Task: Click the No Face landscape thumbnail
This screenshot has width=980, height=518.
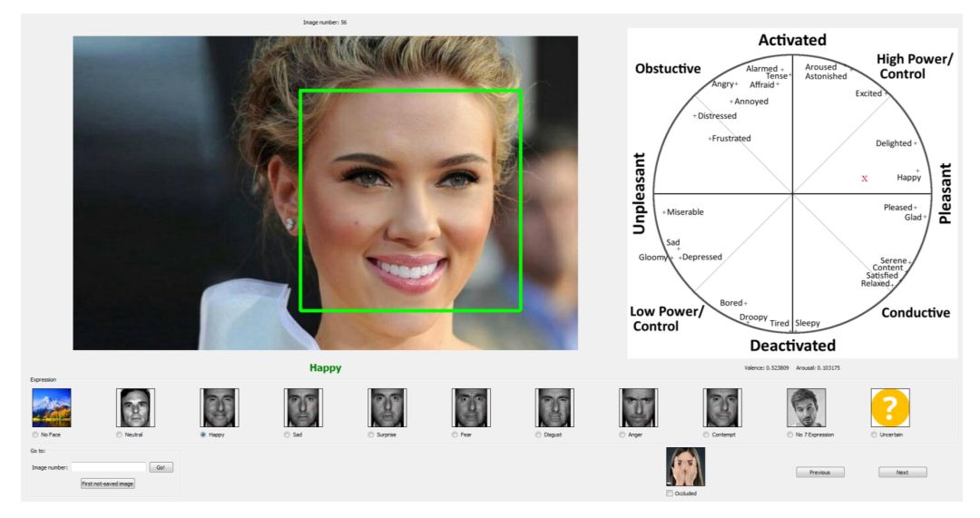Action: click(51, 407)
